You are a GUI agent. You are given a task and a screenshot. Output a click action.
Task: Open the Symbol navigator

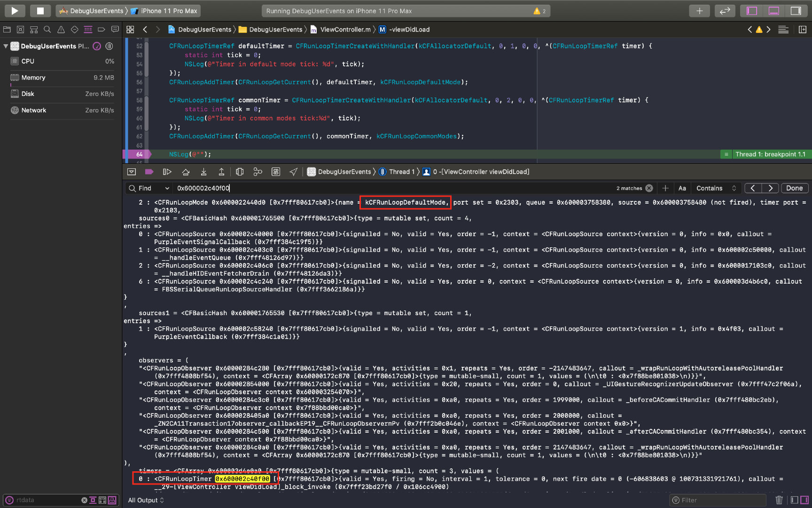pyautogui.click(x=34, y=30)
